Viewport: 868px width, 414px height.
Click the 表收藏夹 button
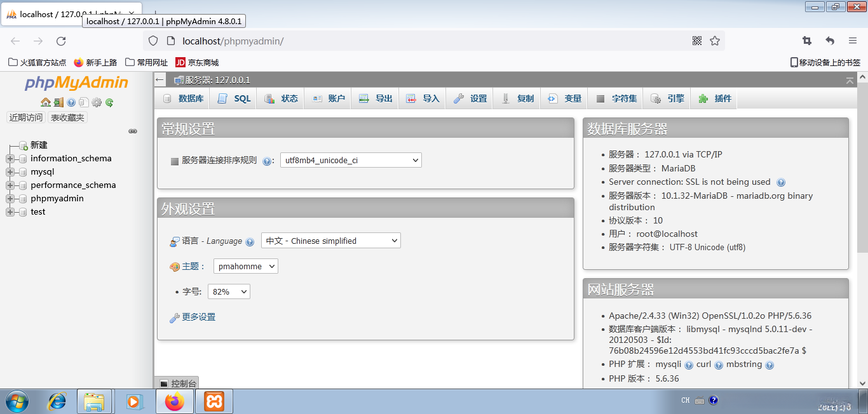pos(67,117)
